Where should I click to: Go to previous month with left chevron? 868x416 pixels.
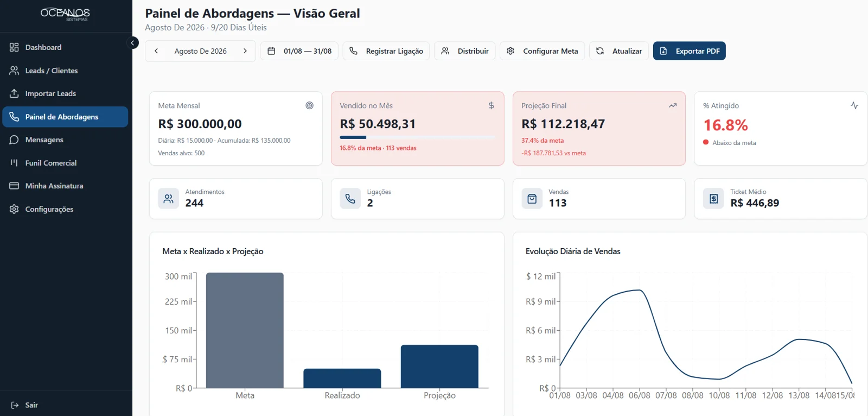pyautogui.click(x=156, y=51)
